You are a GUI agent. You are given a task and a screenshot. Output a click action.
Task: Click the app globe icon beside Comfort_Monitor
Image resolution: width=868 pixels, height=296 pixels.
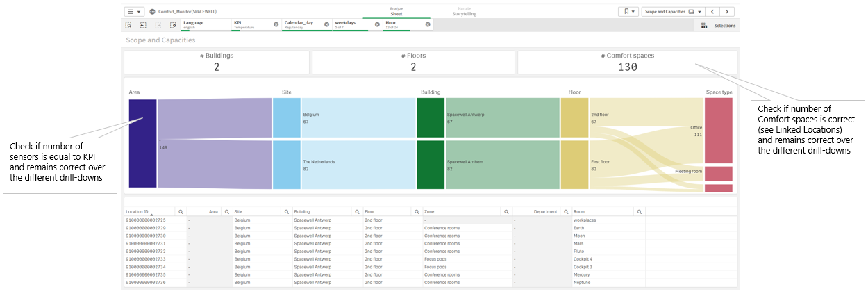[x=152, y=12]
